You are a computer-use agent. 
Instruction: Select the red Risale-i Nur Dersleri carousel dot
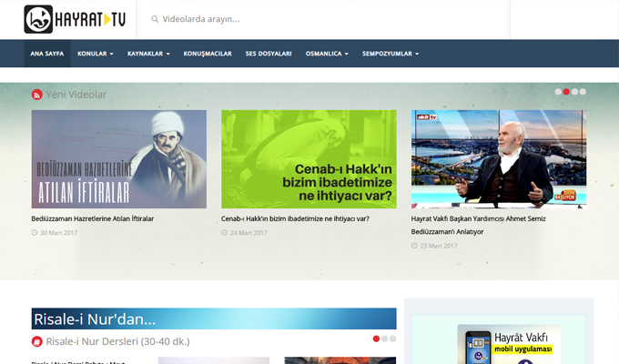[x=376, y=339]
